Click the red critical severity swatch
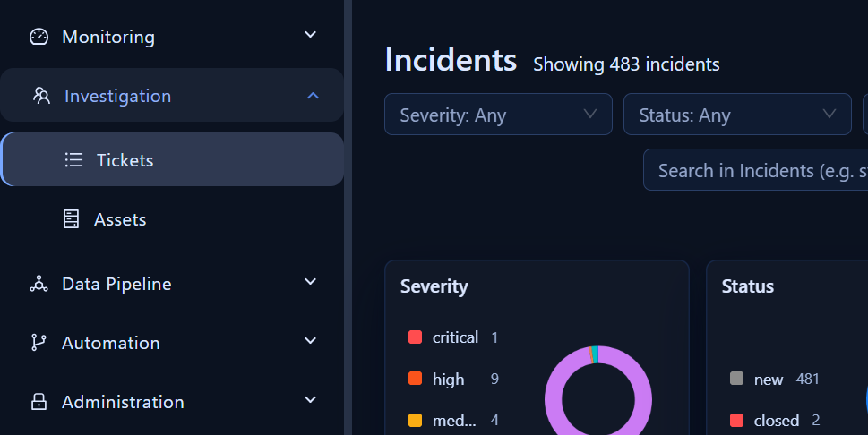The height and width of the screenshot is (435, 868). pyautogui.click(x=415, y=337)
